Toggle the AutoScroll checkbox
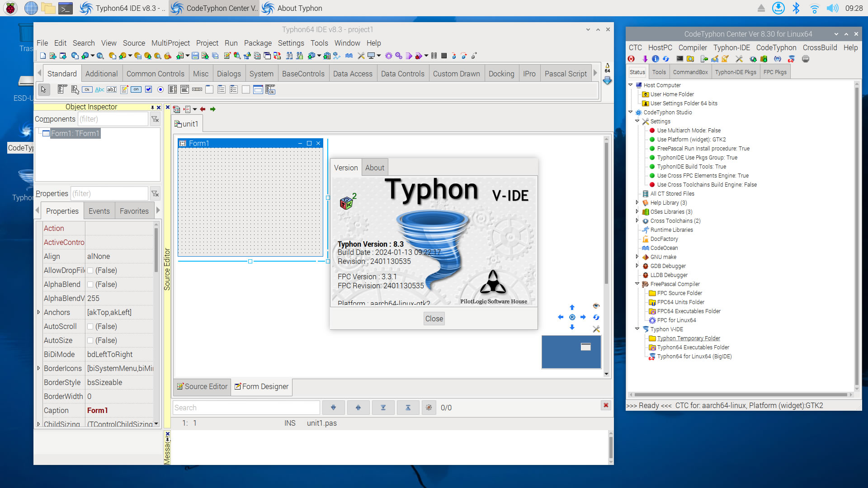The height and width of the screenshot is (488, 868). 90,327
